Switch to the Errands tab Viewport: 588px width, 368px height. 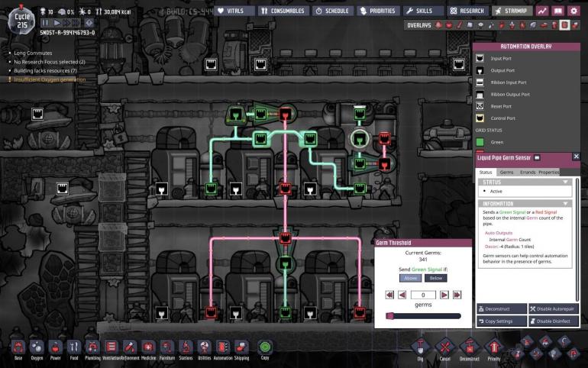[527, 172]
